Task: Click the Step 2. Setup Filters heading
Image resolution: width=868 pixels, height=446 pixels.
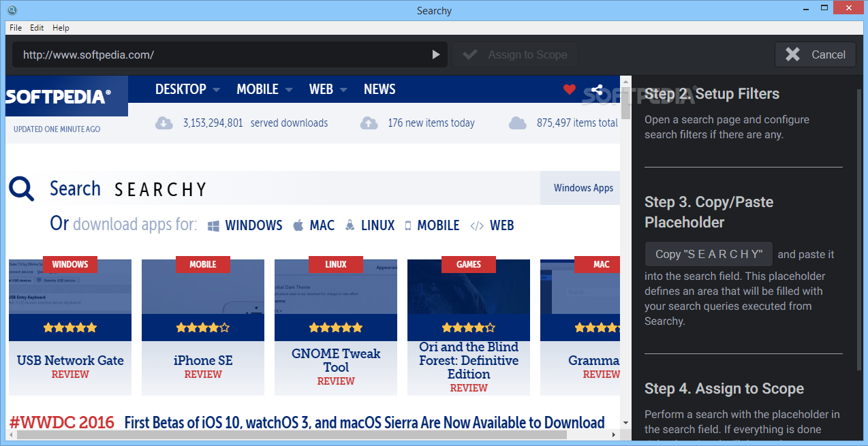Action: coord(712,94)
